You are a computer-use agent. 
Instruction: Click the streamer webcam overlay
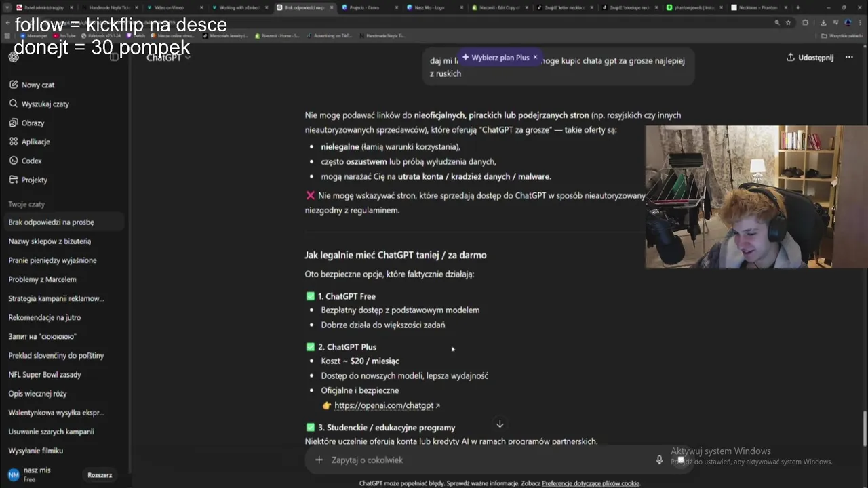pyautogui.click(x=756, y=197)
